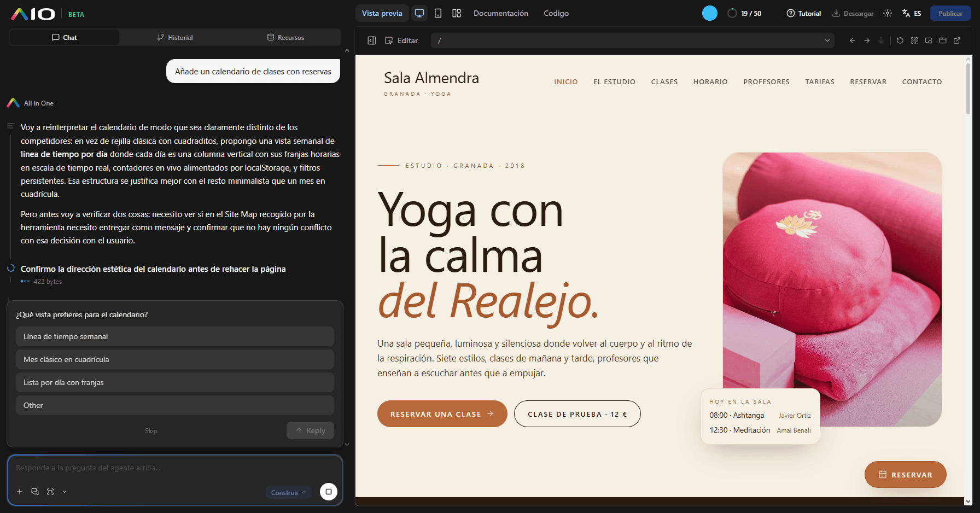Click the 19 / 50 usage progress indicator
The width and height of the screenshot is (980, 513).
(744, 13)
